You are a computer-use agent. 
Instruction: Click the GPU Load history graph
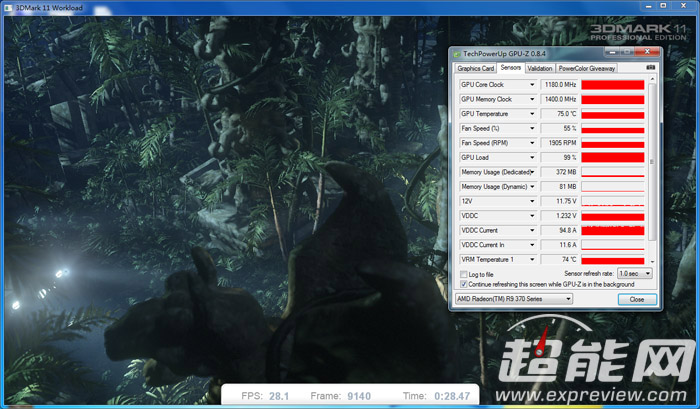pyautogui.click(x=612, y=158)
